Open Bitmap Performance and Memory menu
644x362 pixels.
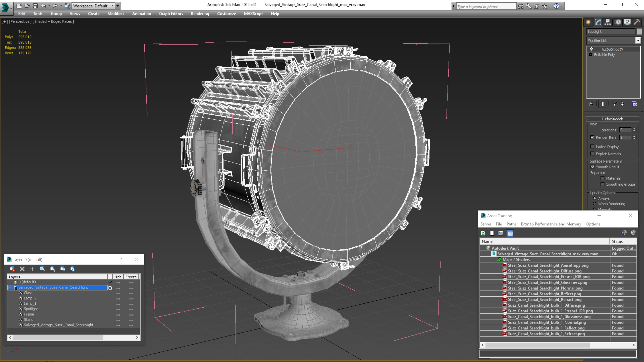[x=551, y=224]
